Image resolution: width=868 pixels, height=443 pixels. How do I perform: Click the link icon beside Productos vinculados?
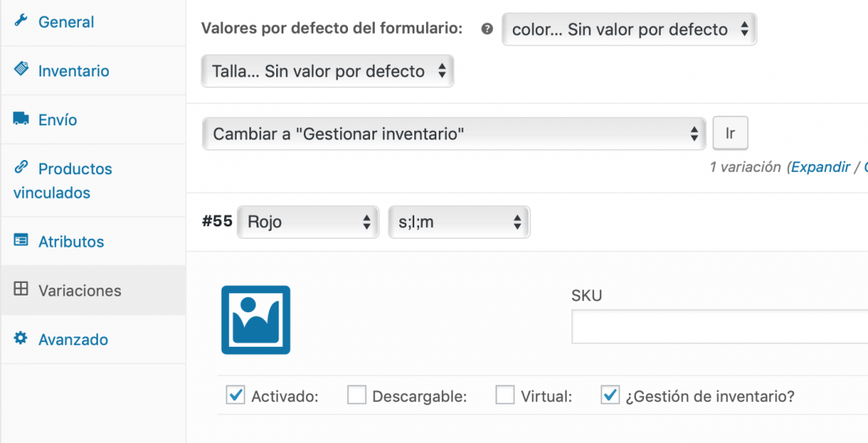click(21, 167)
